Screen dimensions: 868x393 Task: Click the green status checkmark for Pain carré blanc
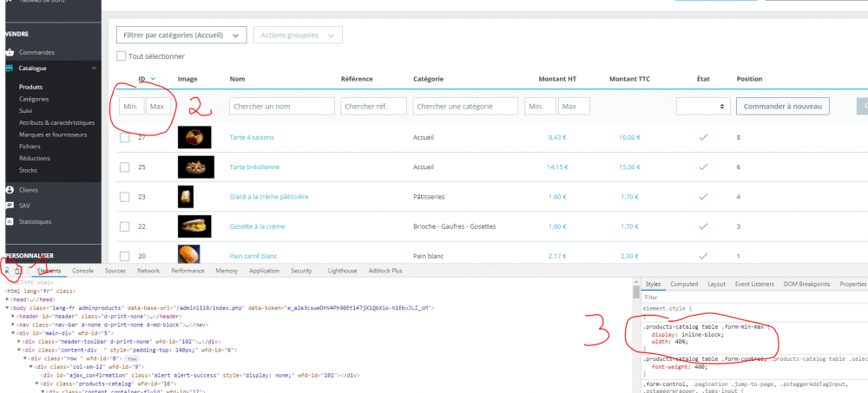click(x=703, y=256)
